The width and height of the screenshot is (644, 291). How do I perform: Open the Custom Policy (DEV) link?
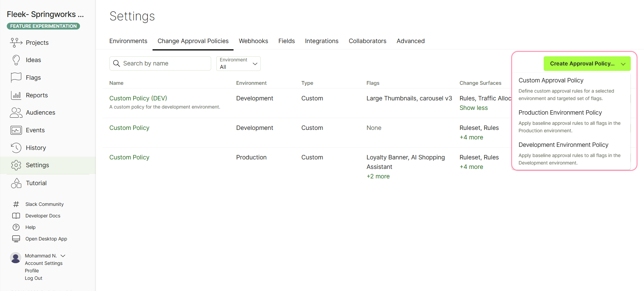138,98
